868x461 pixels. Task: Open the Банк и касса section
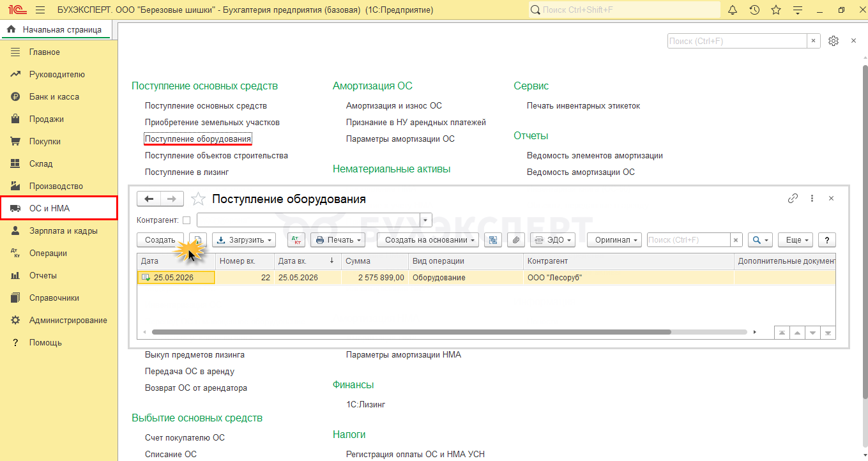[59, 96]
